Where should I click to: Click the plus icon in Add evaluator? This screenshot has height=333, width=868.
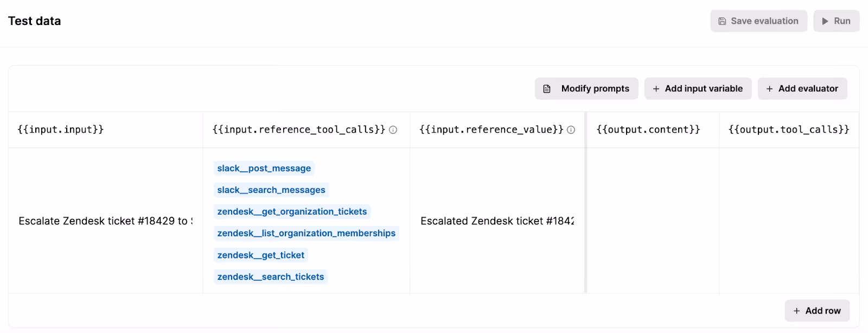[x=769, y=89]
